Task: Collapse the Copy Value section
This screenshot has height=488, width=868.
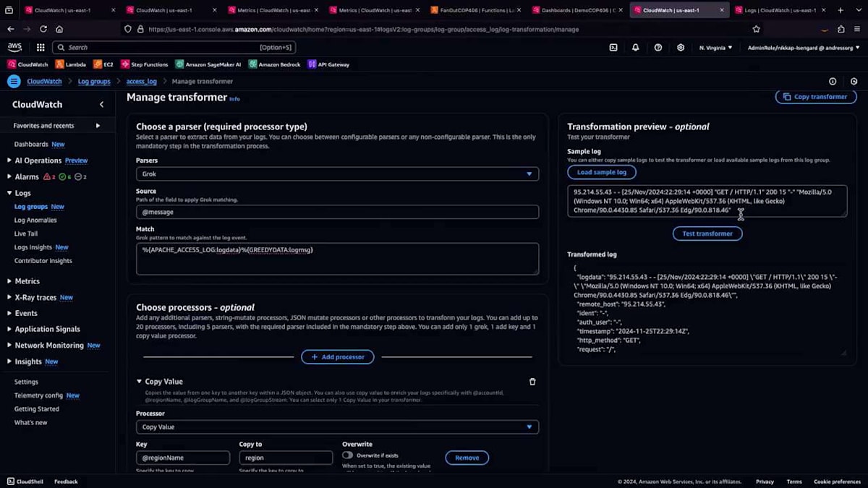Action: [x=140, y=382]
